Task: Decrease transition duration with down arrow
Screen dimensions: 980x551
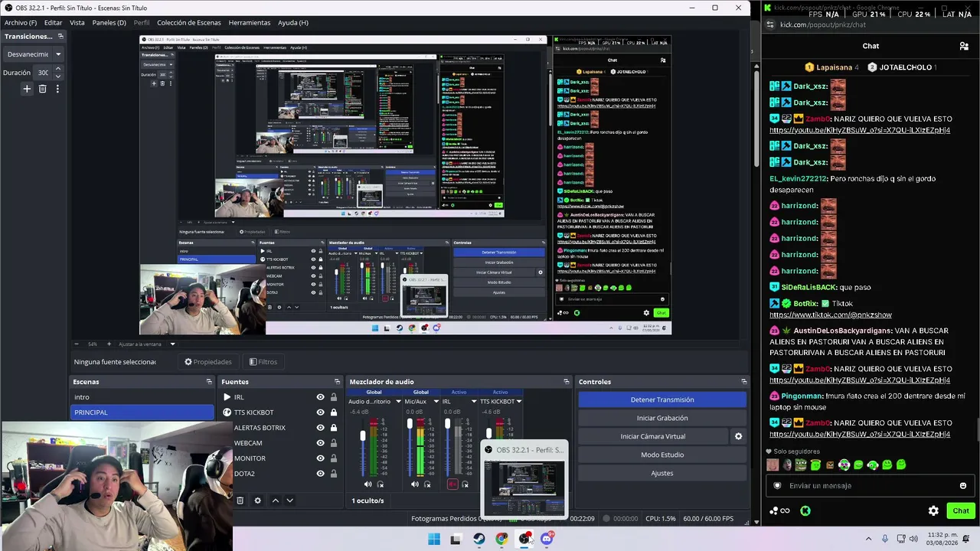Action: [x=57, y=77]
